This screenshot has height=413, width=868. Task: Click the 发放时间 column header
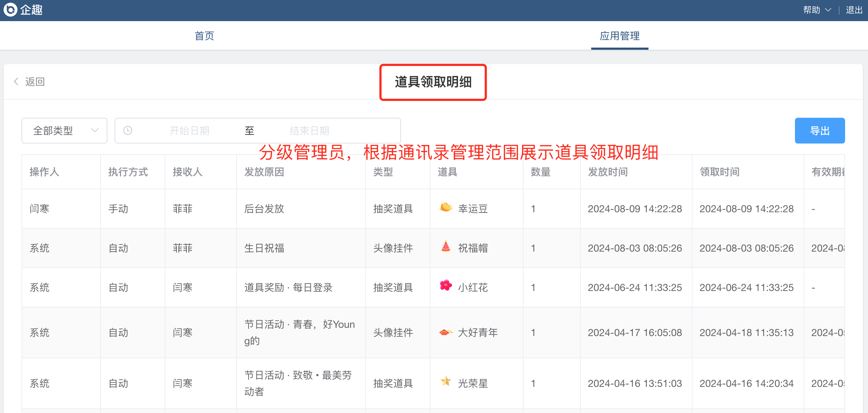coord(608,172)
